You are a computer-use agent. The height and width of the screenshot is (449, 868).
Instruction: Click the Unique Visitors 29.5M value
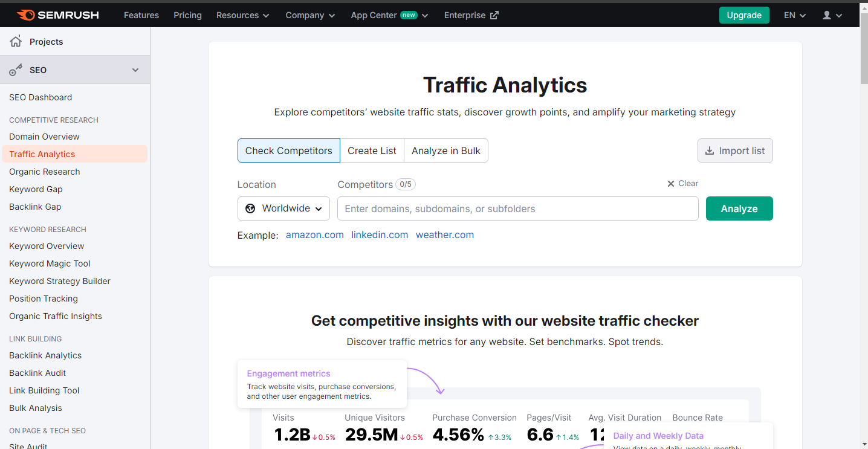[371, 434]
